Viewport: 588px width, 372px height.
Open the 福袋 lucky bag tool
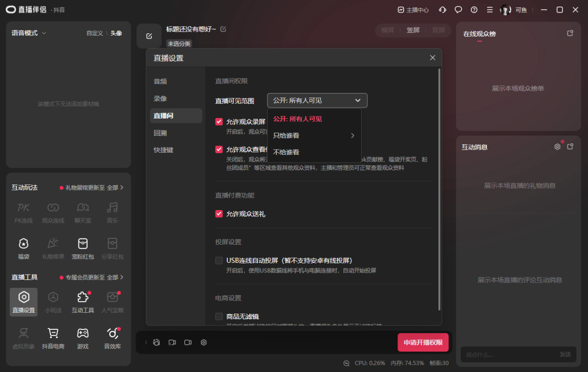tap(23, 247)
